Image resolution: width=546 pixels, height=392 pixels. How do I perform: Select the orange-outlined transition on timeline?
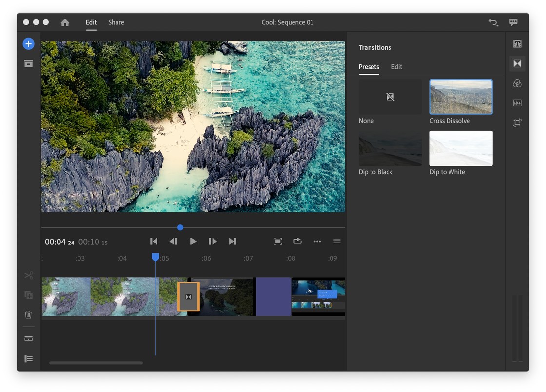(x=188, y=297)
